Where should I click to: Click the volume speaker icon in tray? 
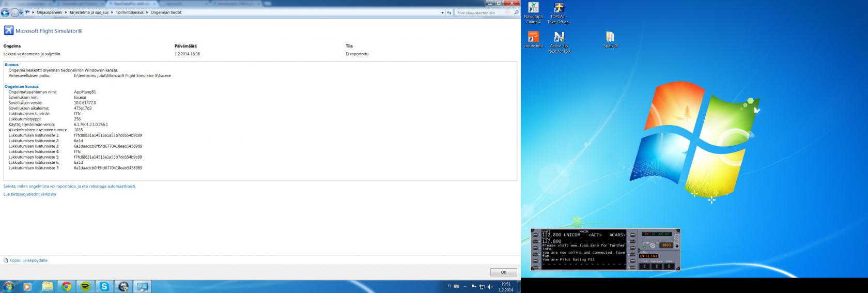tap(490, 286)
